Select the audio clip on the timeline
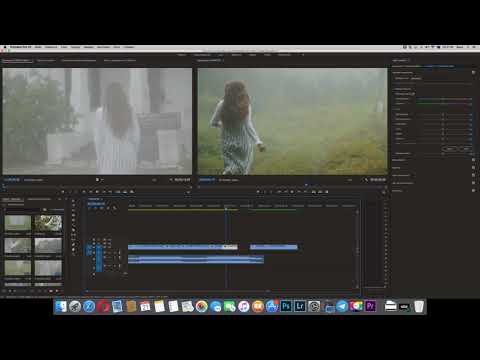This screenshot has height=360, width=480. (196, 259)
